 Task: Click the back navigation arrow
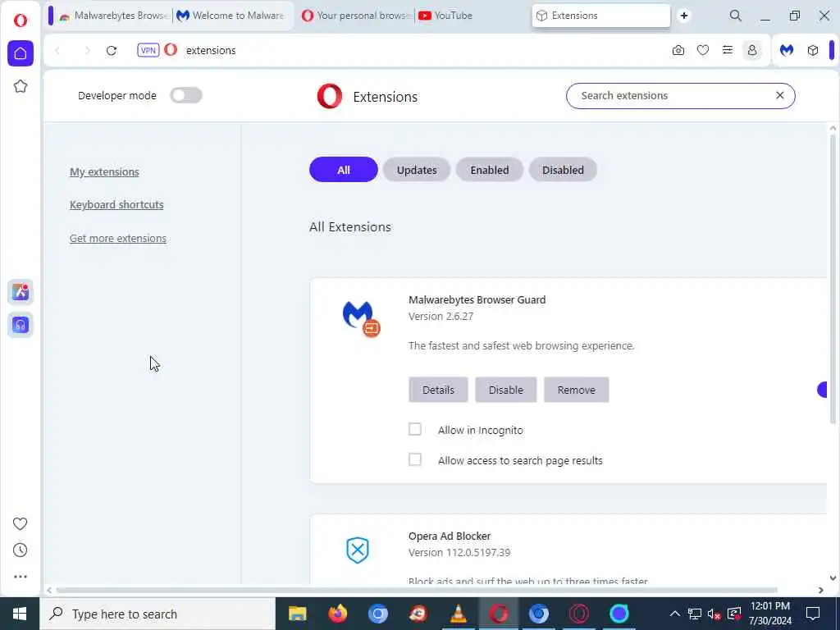(x=57, y=50)
